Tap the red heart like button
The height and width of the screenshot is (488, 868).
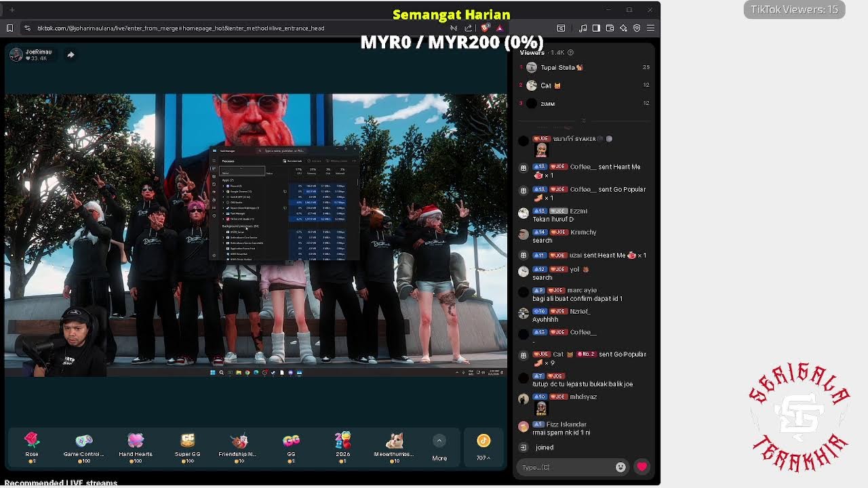(642, 466)
